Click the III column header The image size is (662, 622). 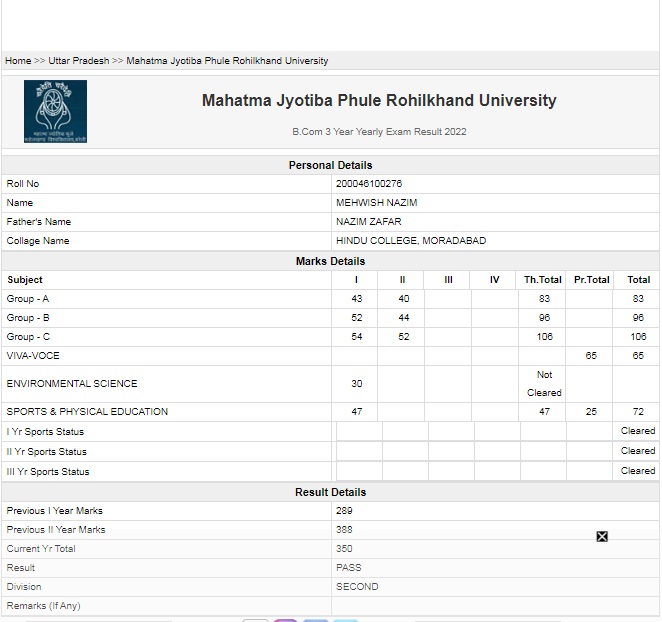[x=448, y=280]
